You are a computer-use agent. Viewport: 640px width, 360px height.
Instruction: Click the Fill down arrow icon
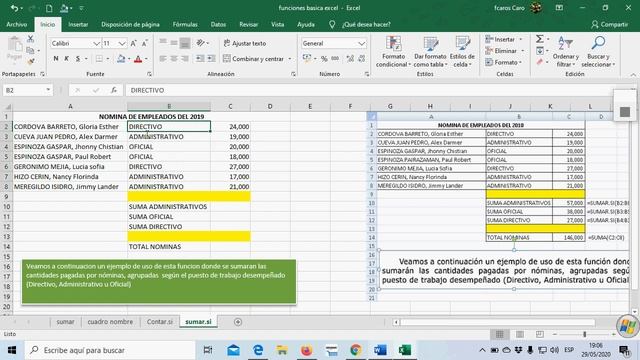540,51
